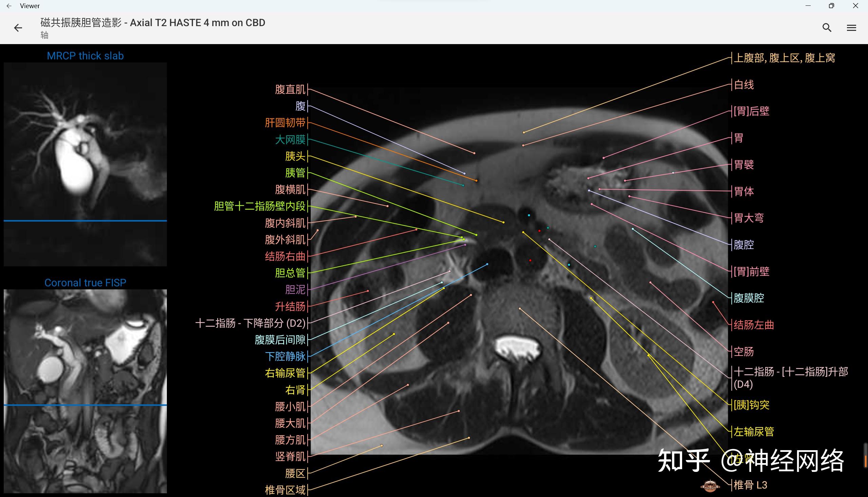Select the 肝圆韧带 label
Screen dimensions: 868x497
pyautogui.click(x=285, y=123)
